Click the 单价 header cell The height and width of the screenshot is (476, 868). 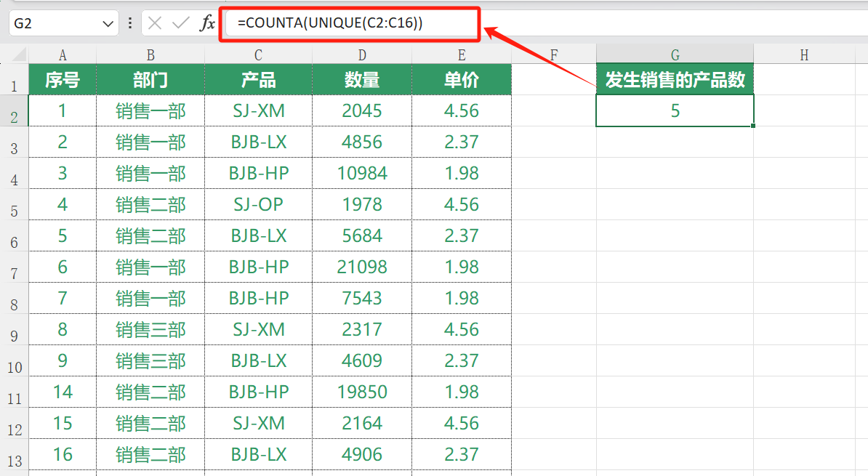coord(462,79)
